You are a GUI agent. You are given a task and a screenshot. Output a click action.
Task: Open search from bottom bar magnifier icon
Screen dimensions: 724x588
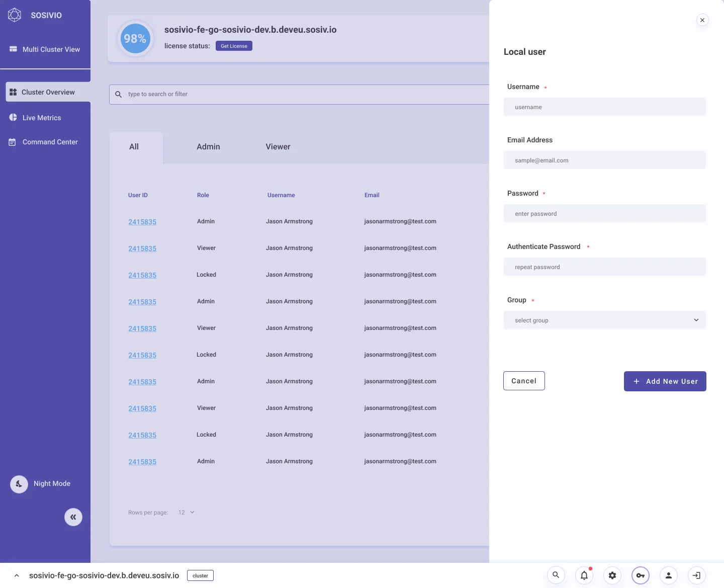tap(556, 575)
